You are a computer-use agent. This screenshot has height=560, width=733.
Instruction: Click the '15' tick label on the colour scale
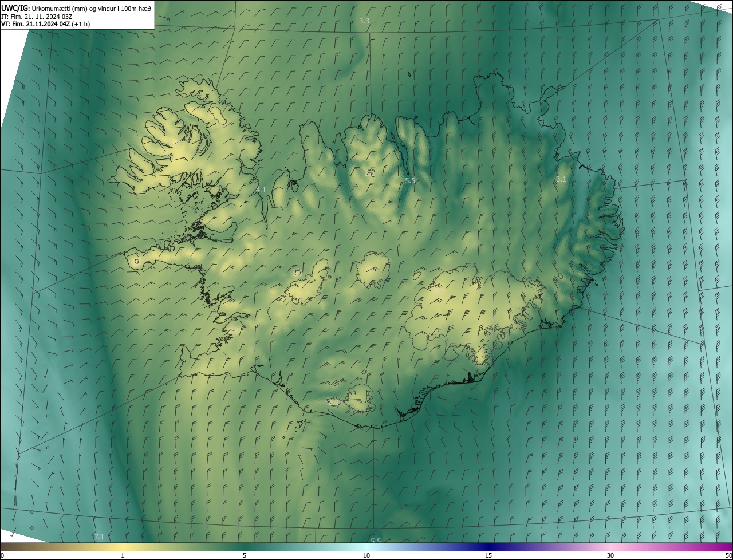[x=488, y=555]
